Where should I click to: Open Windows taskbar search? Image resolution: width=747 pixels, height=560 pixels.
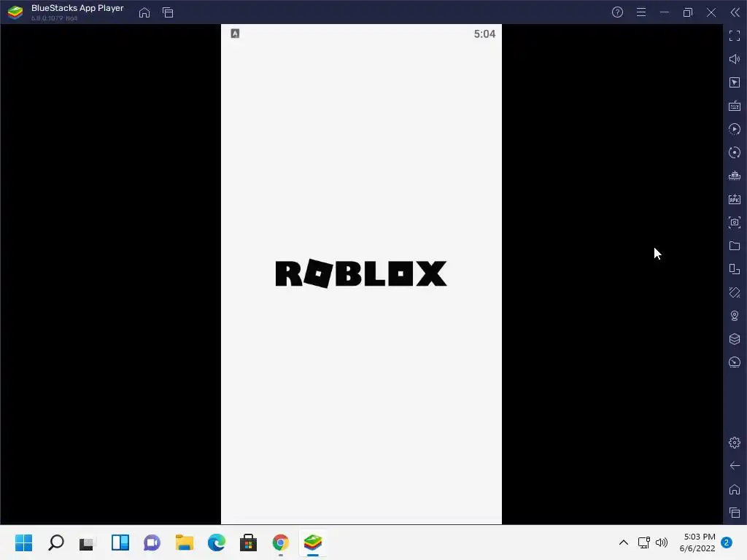[x=55, y=542]
